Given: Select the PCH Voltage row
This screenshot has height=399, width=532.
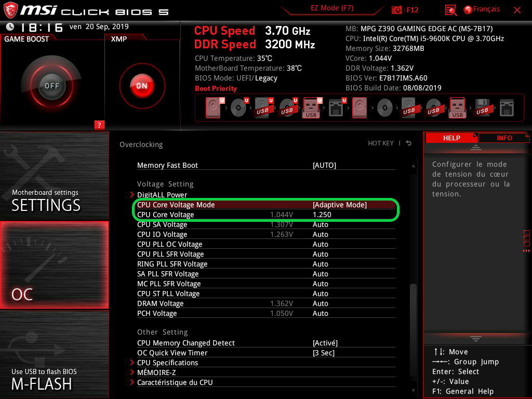Looking at the screenshot, I should 266,313.
